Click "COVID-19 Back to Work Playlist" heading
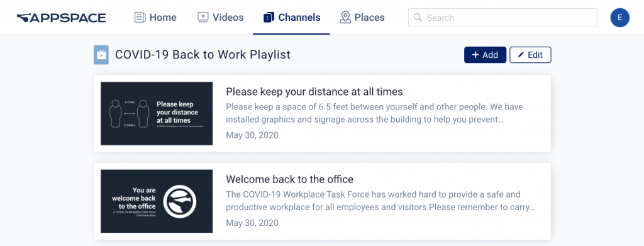This screenshot has height=246, width=644. [203, 55]
